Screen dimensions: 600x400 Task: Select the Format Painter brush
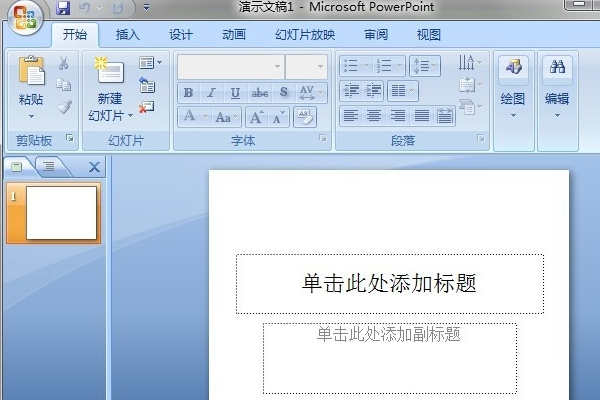click(64, 107)
